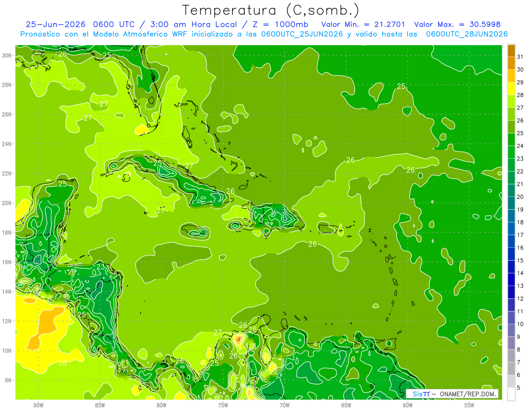
Task: Click the 8N latitude axis label
Action: [9, 380]
